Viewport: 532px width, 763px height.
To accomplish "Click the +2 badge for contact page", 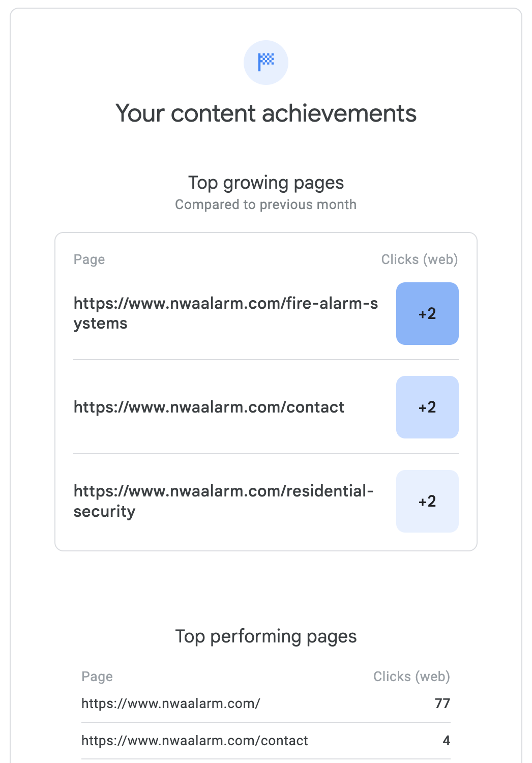I will pyautogui.click(x=427, y=407).
